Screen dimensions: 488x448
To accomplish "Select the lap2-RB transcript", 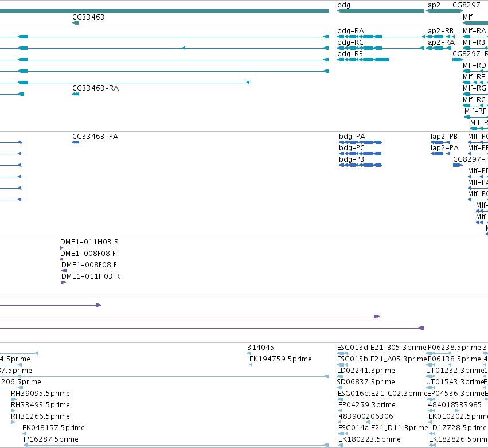I will click(x=440, y=37).
